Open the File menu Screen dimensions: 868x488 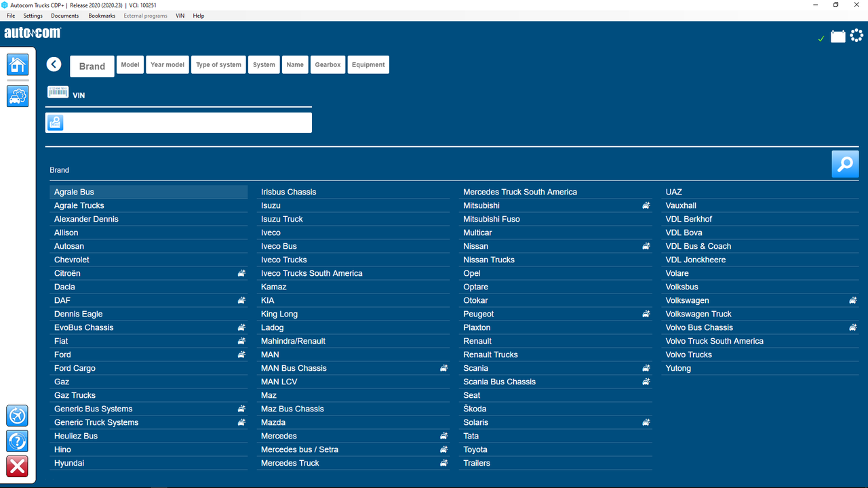[11, 16]
